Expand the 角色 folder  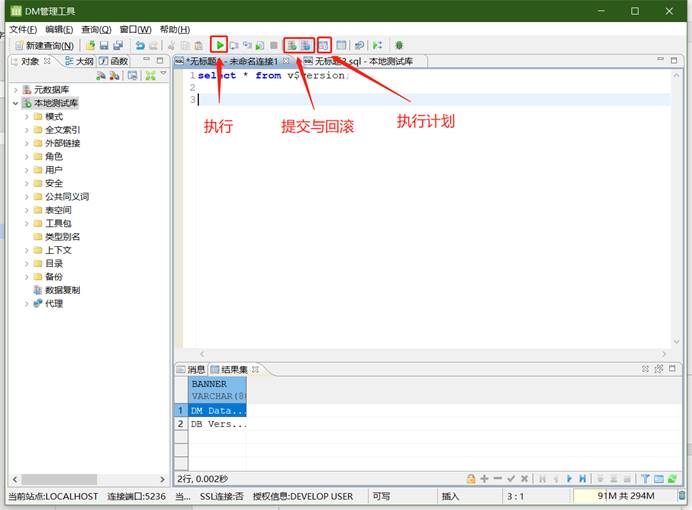(x=27, y=156)
